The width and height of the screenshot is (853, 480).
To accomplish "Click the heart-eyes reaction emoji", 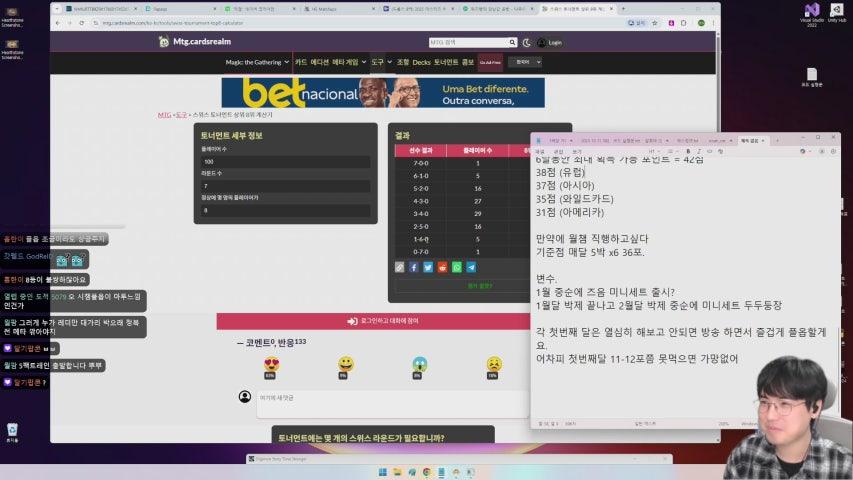I will click(x=271, y=364).
